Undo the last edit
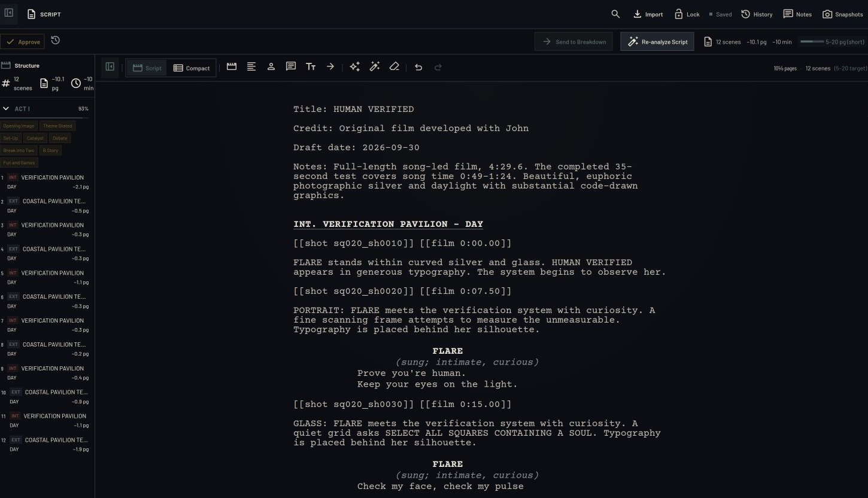The height and width of the screenshot is (498, 868). [x=418, y=67]
